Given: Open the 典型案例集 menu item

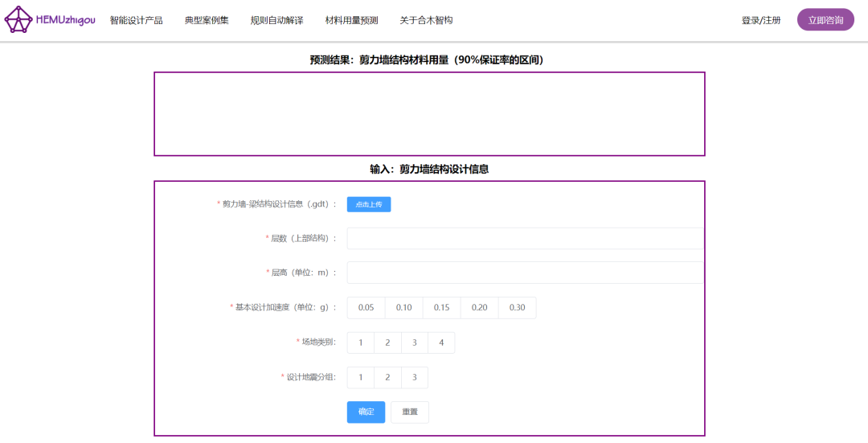Looking at the screenshot, I should click(x=206, y=20).
